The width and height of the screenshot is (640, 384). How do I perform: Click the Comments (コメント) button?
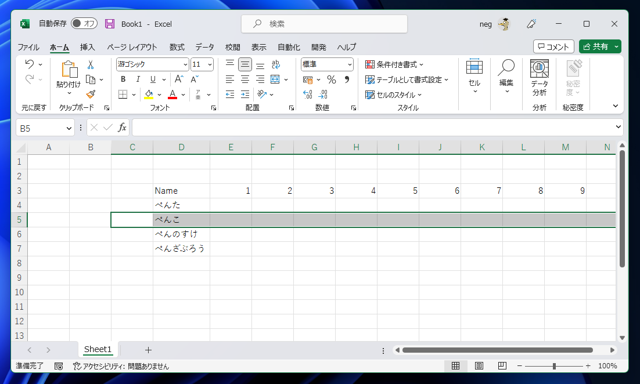click(x=553, y=47)
